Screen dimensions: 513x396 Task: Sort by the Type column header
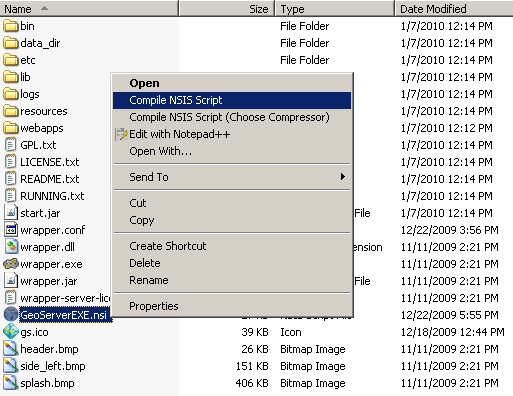coord(335,9)
